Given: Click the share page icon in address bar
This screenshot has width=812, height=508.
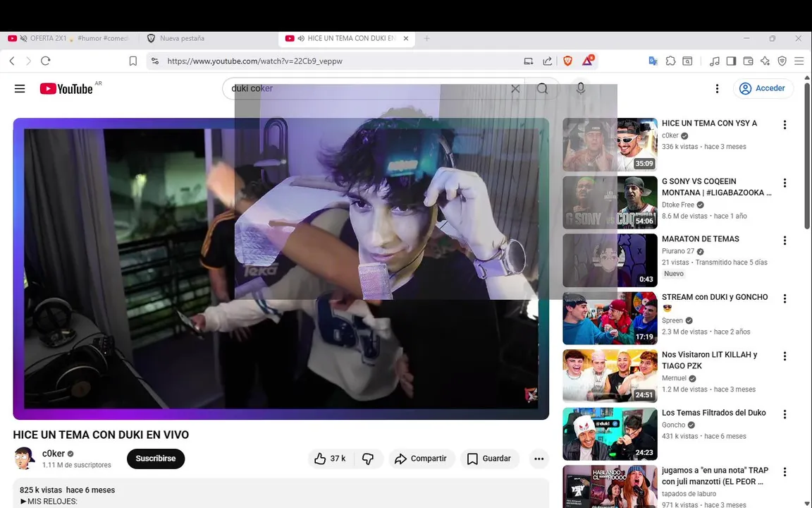Looking at the screenshot, I should (548, 61).
